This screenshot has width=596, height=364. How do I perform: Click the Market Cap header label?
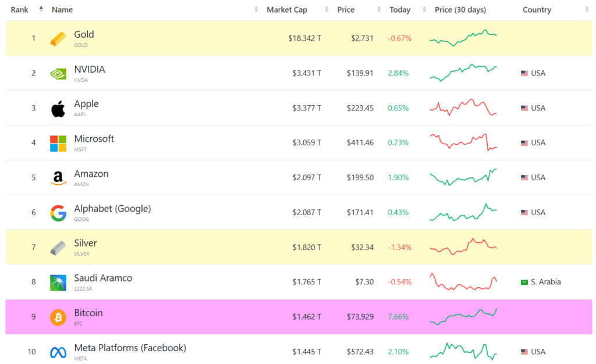[x=287, y=10]
